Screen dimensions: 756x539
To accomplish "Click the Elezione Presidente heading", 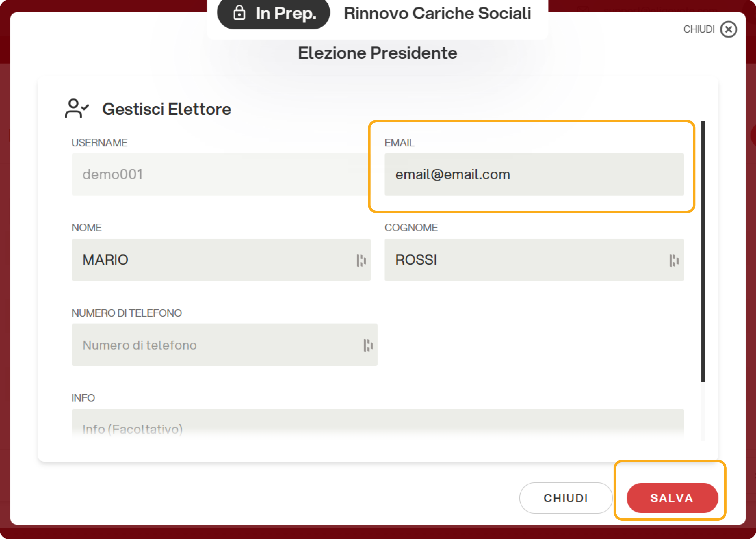I will 377,53.
